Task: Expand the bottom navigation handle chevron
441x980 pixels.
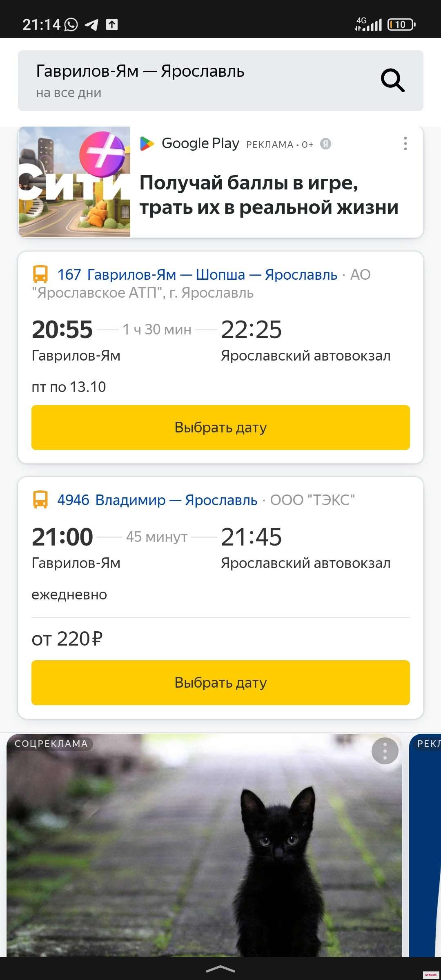Action: (220, 968)
